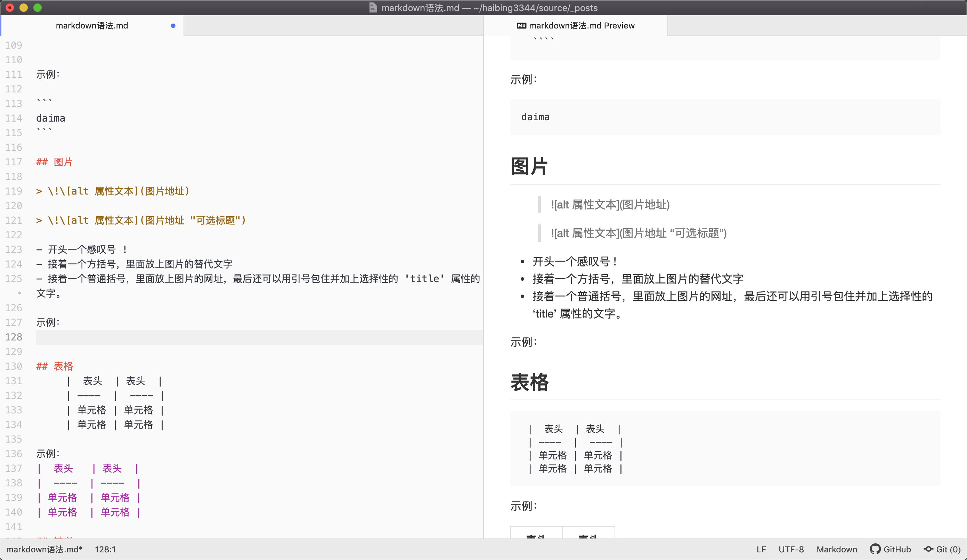The image size is (967, 560).
Task: Click line number 123 in the gutter
Action: [x=14, y=249]
